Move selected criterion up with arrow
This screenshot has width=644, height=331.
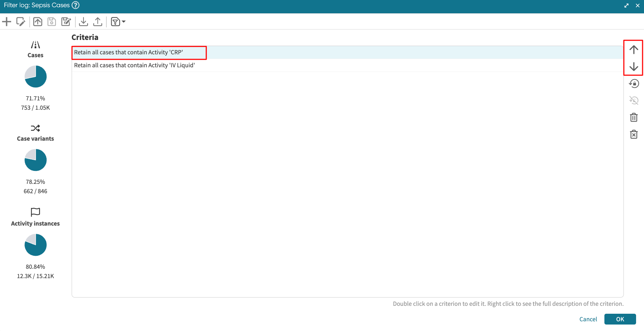pyautogui.click(x=634, y=50)
